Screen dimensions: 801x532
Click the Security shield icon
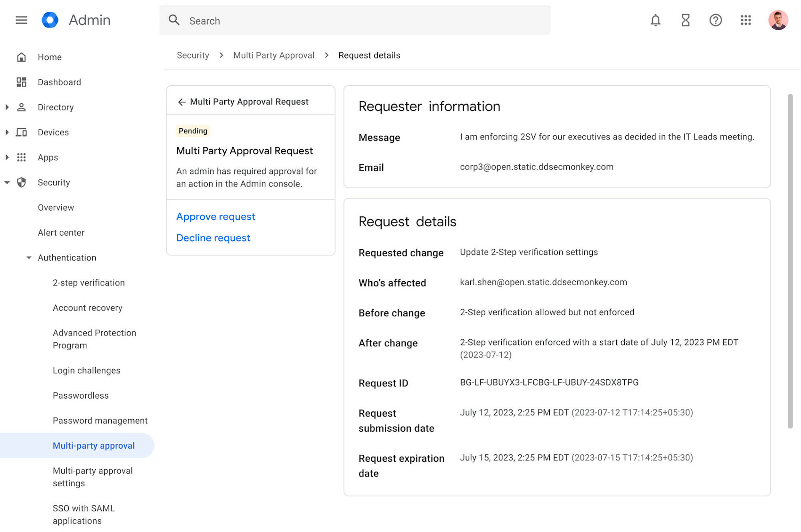coord(22,182)
